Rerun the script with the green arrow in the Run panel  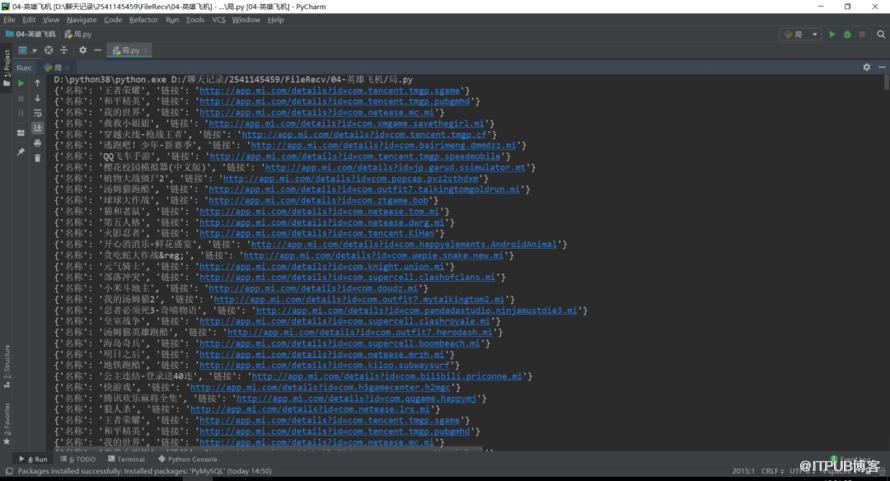pos(21,83)
